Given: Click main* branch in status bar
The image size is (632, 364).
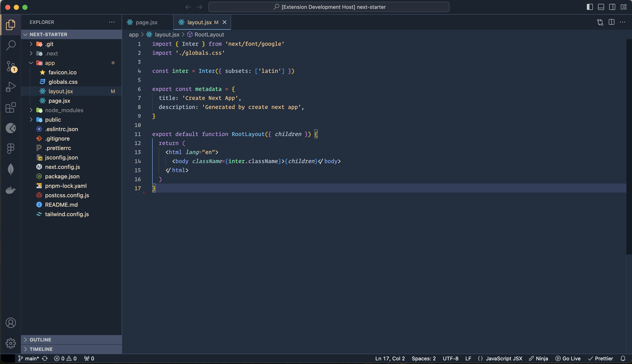Looking at the screenshot, I should pyautogui.click(x=29, y=358).
